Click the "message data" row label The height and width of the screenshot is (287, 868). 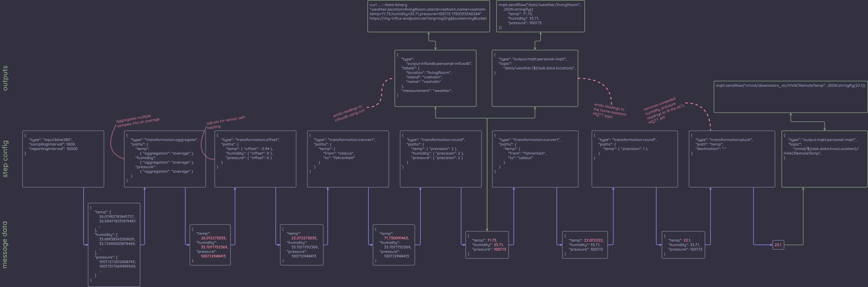coord(5,245)
